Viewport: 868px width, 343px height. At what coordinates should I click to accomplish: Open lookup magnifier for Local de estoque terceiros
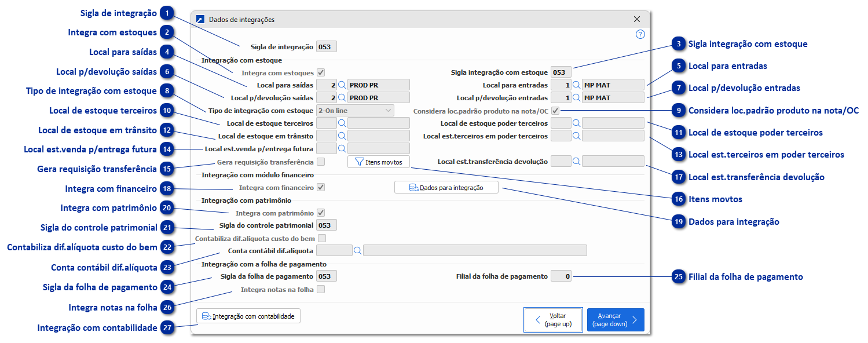(x=342, y=122)
